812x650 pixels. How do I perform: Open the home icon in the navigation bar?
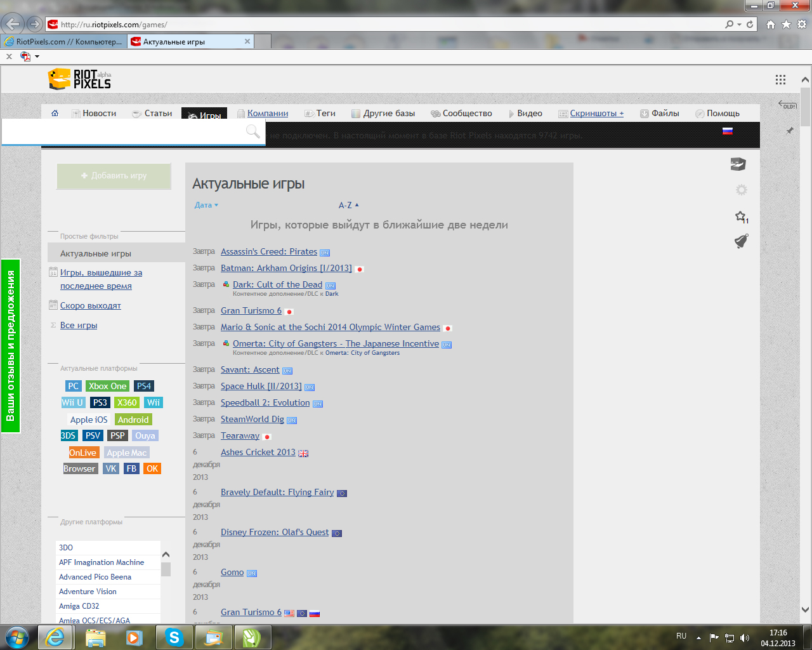(55, 113)
